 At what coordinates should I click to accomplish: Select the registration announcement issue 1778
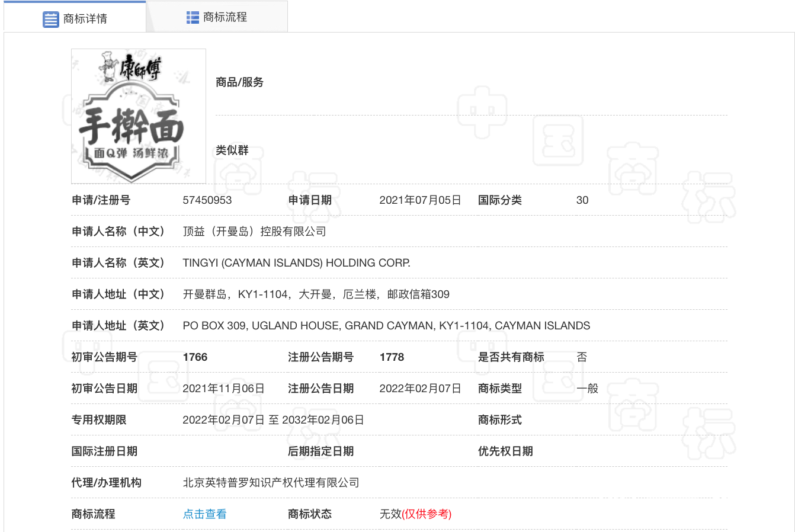point(392,357)
